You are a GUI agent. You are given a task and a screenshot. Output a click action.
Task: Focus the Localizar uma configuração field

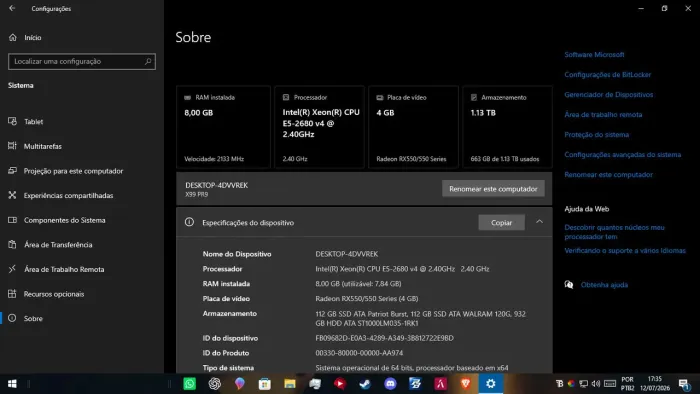click(82, 62)
